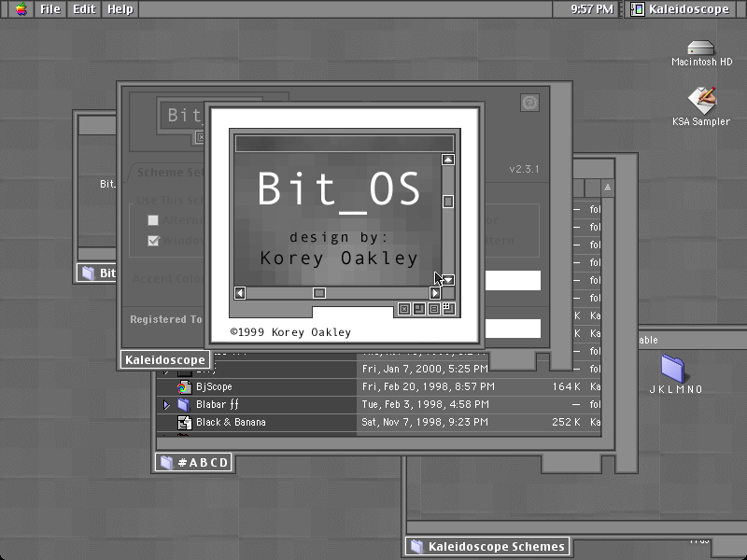The image size is (747, 560).
Task: Click the 9:57 PM menu bar clock
Action: coord(592,9)
